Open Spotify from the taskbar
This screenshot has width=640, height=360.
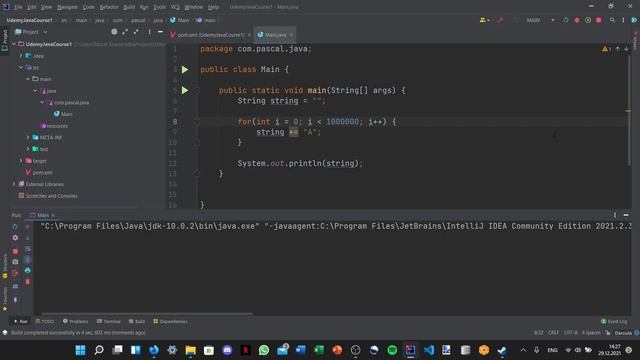point(392,350)
